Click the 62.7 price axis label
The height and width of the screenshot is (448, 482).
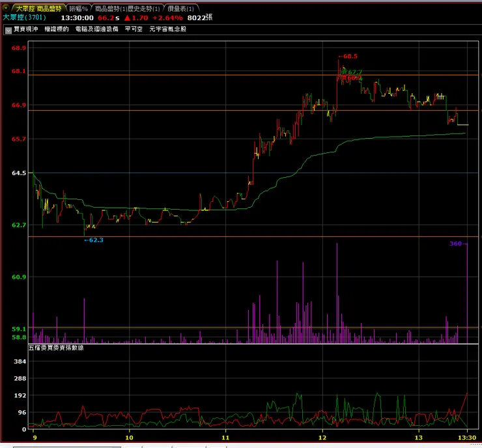[19, 225]
